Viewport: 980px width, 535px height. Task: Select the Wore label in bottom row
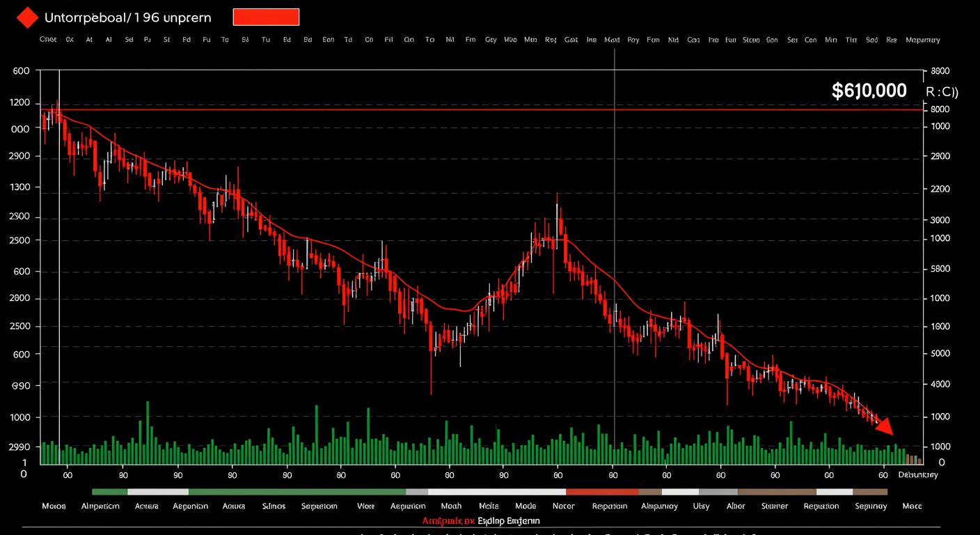(x=366, y=506)
